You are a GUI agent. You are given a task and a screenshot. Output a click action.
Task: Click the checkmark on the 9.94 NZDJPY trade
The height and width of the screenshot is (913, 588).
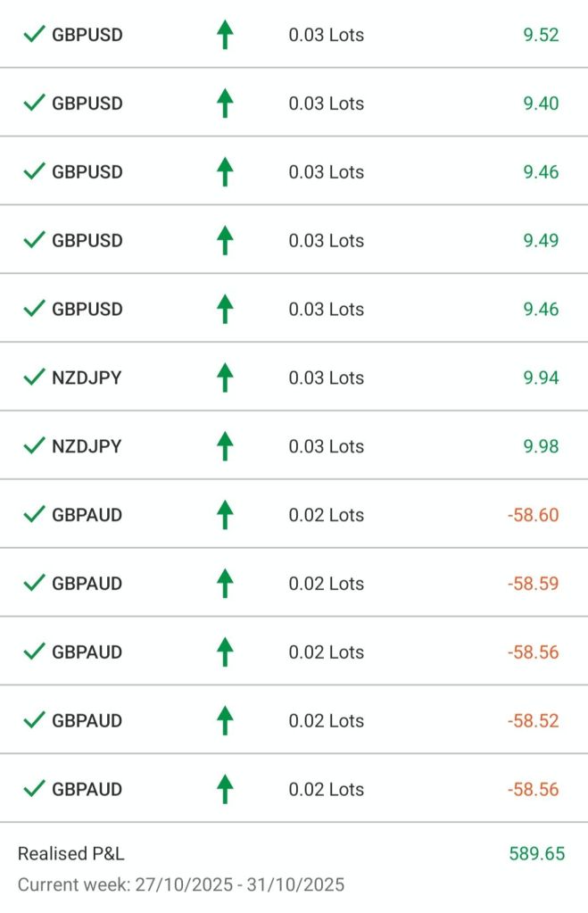34,378
